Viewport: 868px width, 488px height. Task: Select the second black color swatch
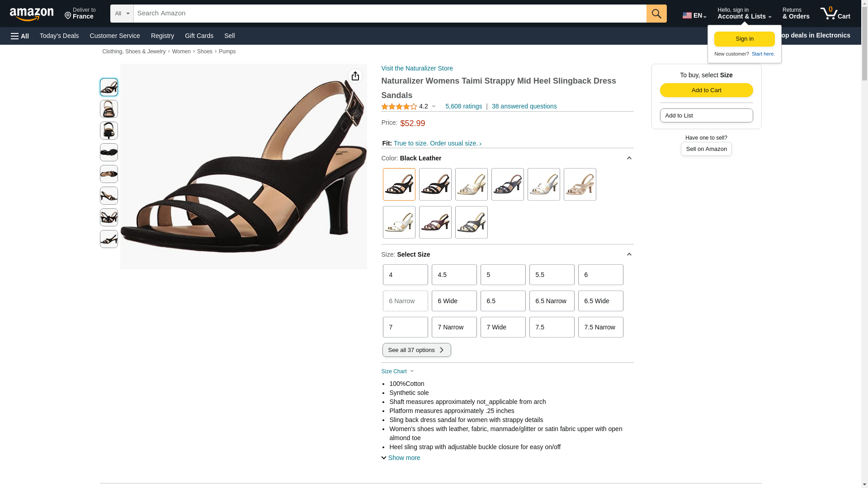point(435,184)
